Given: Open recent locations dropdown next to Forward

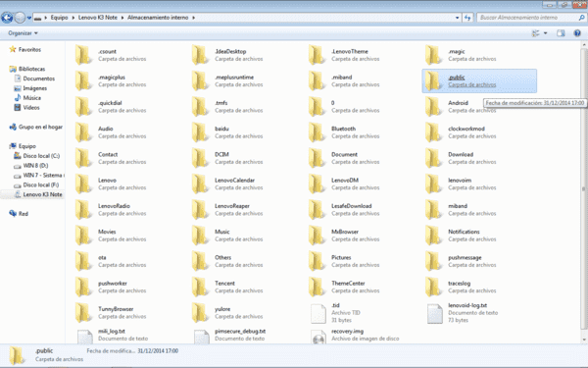Looking at the screenshot, I should pos(28,18).
